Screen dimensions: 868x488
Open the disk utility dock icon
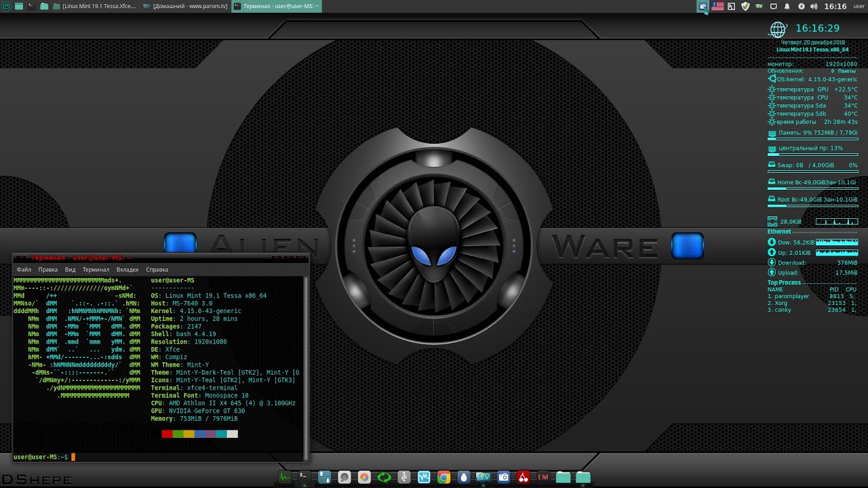pyautogui.click(x=344, y=477)
